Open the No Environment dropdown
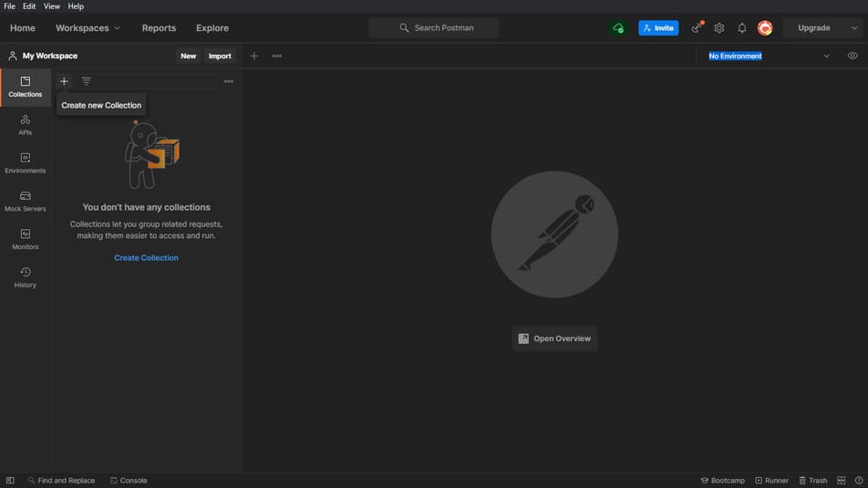This screenshot has height=488, width=868. coord(769,56)
